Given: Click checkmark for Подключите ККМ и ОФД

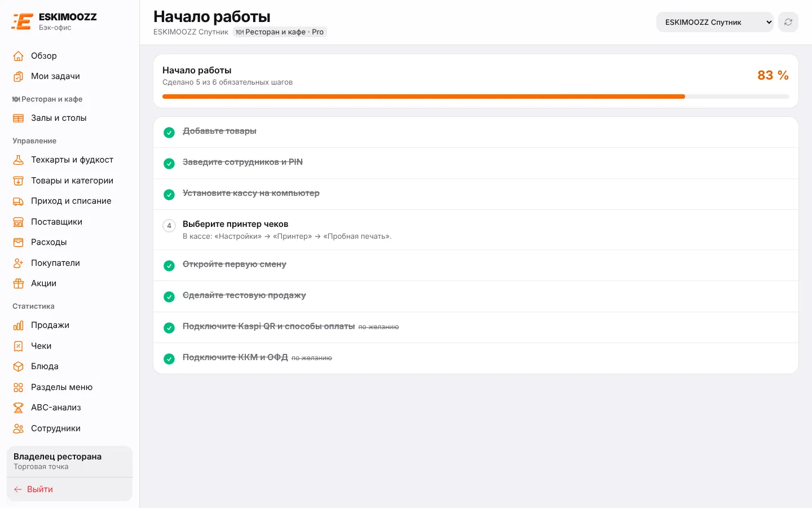Looking at the screenshot, I should click(169, 359).
